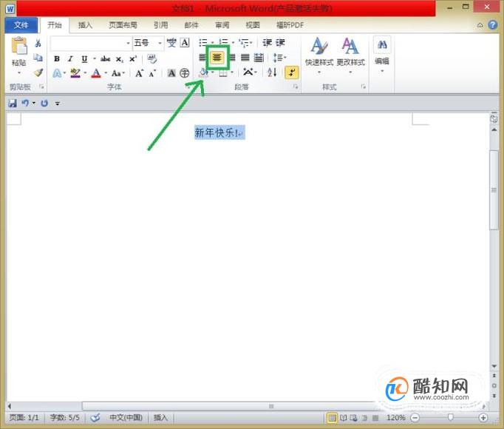Click the font color red A button
The height and width of the screenshot is (429, 504).
click(x=96, y=73)
